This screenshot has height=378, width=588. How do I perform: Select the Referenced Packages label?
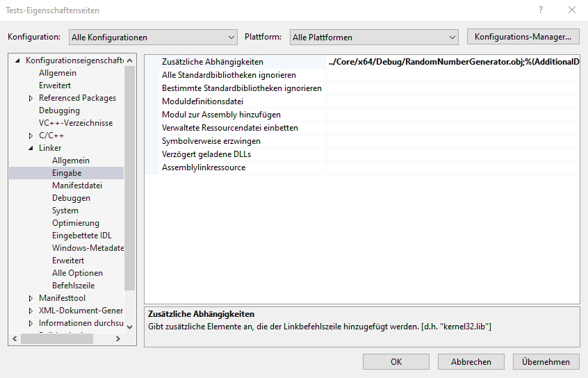click(78, 98)
